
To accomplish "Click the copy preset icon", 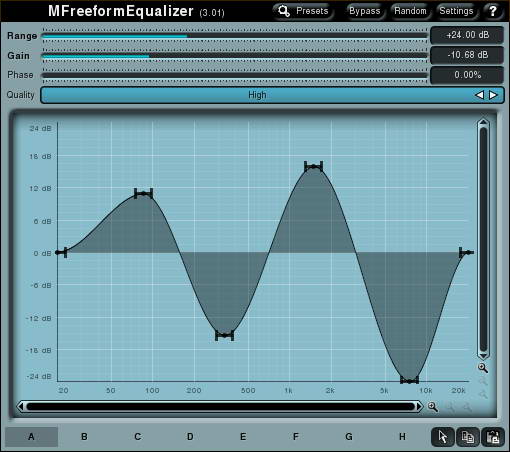I will [468, 437].
